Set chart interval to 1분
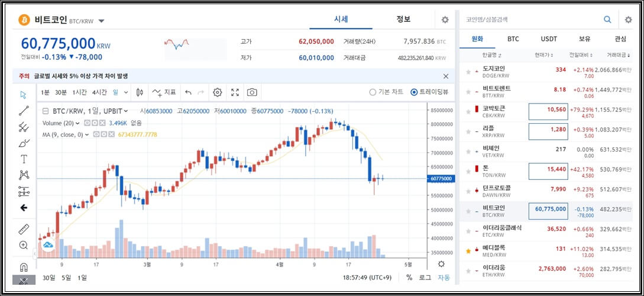The width and height of the screenshot is (644, 296). (45, 92)
